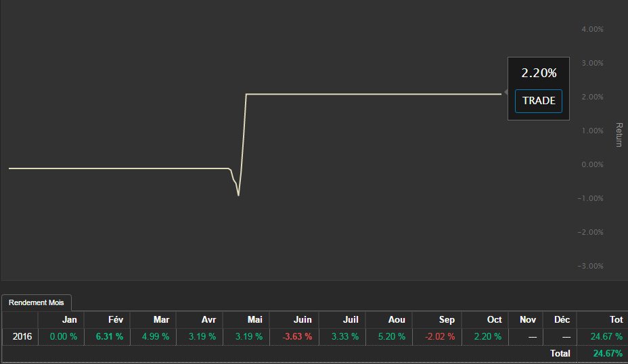This screenshot has width=628, height=364.
Task: Click the Avr 3.19 % cell
Action: 201,336
